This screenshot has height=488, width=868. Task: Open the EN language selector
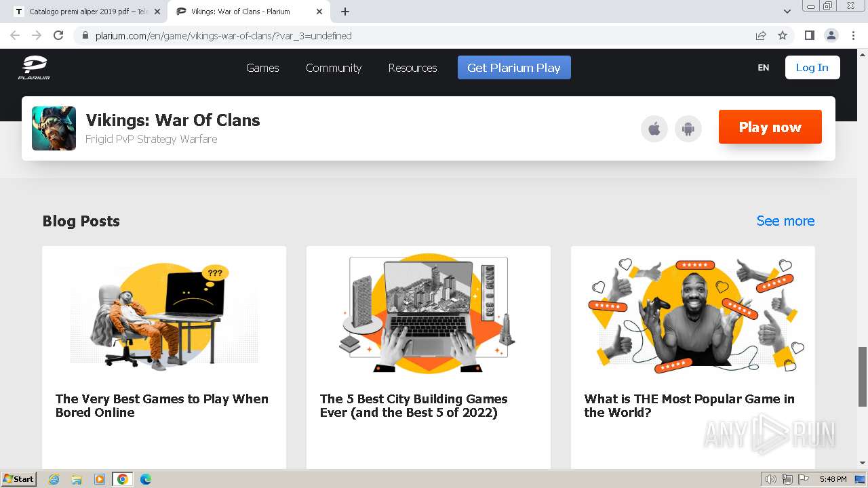pos(764,68)
